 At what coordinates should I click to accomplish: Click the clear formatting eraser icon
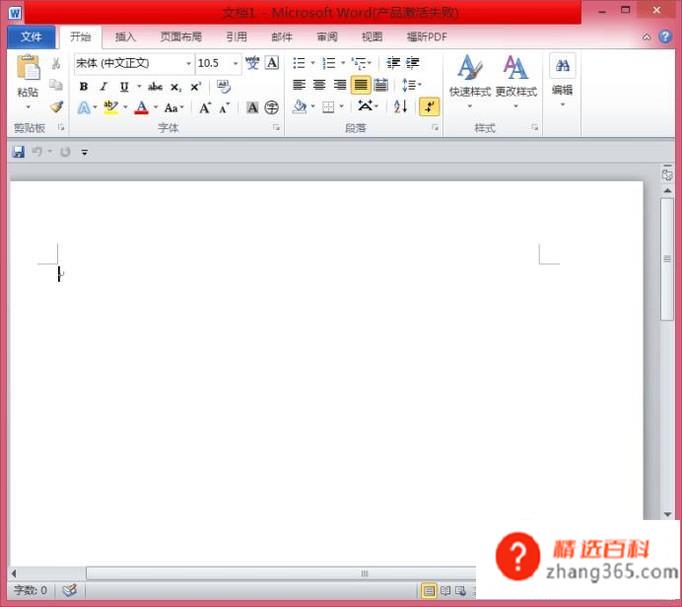click(224, 87)
